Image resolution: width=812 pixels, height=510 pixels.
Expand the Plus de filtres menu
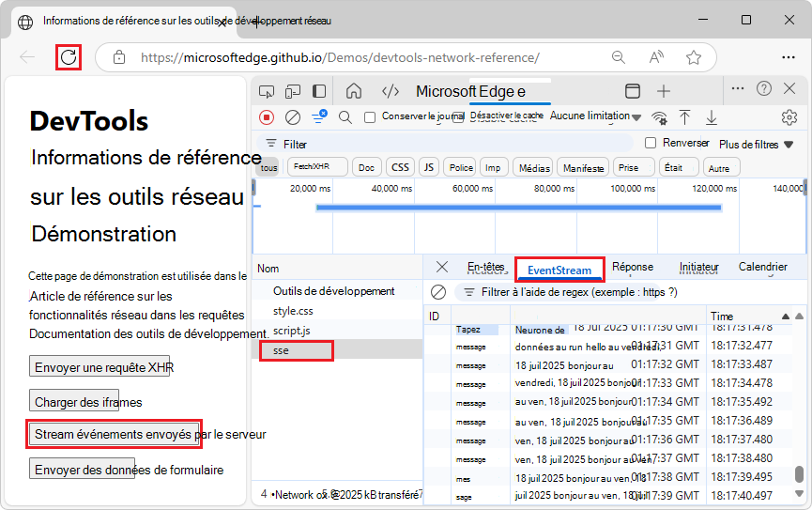coord(756,145)
